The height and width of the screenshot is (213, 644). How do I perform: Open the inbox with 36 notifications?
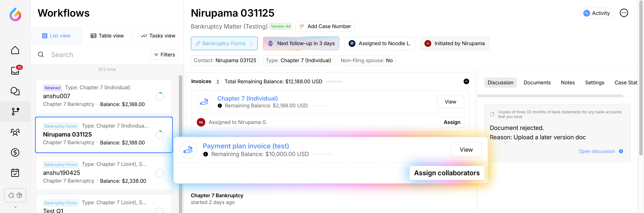pyautogui.click(x=15, y=71)
